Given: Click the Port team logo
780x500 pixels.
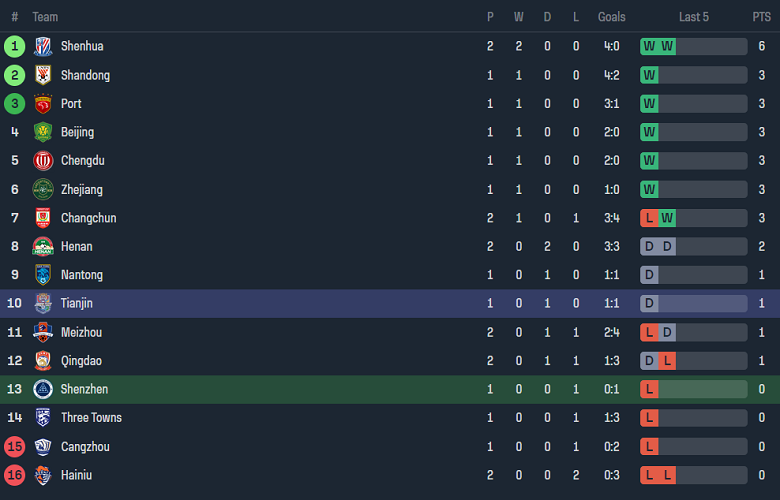Looking at the screenshot, I should (x=43, y=104).
